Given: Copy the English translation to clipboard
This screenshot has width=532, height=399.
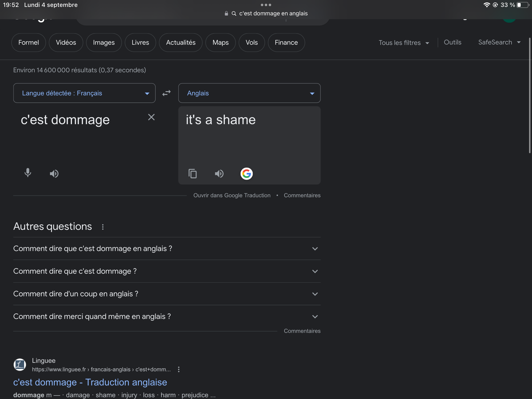Looking at the screenshot, I should (x=193, y=174).
